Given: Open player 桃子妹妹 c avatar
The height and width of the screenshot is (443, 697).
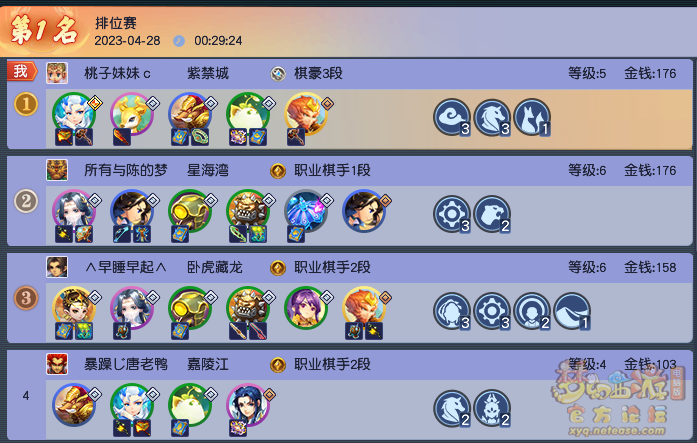Looking at the screenshot, I should coord(57,73).
